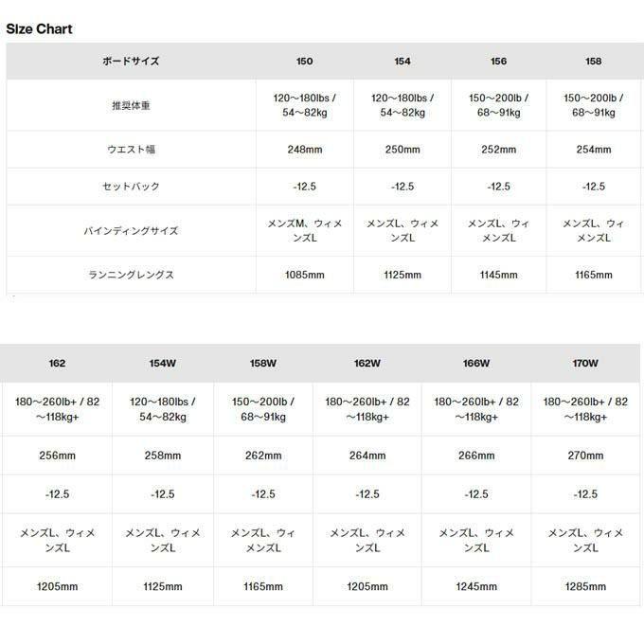Viewport: 644px width, 644px height.
Task: Click the Size Chart heading
Action: [x=40, y=28]
